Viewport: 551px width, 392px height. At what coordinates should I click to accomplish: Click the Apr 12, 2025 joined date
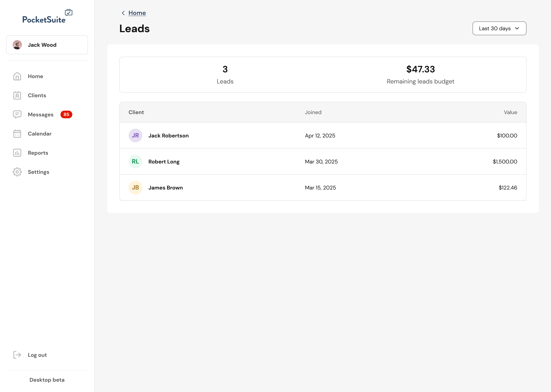pyautogui.click(x=320, y=136)
